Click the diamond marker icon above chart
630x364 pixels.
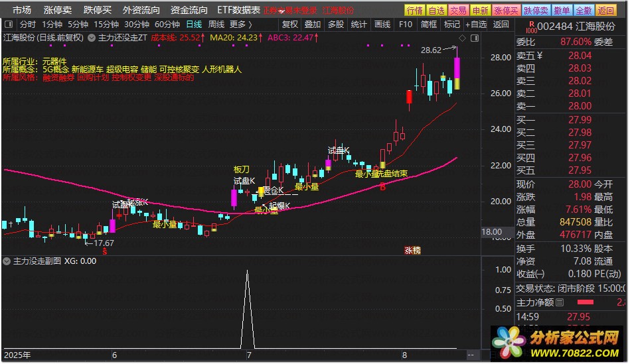click(x=462, y=38)
